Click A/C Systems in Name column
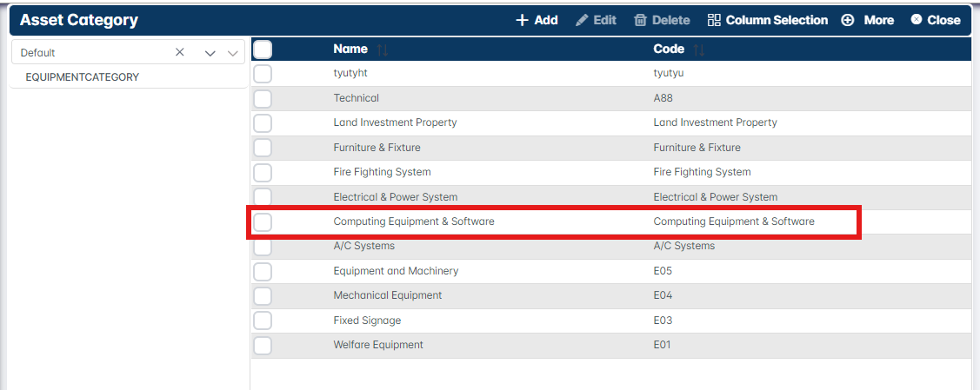Viewport: 980px width, 390px height. (x=364, y=246)
